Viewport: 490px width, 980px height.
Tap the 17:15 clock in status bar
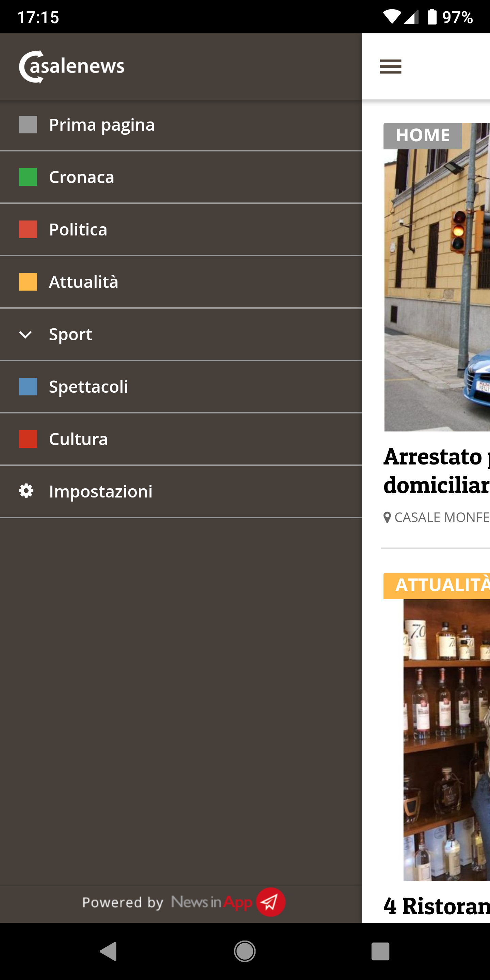(38, 17)
